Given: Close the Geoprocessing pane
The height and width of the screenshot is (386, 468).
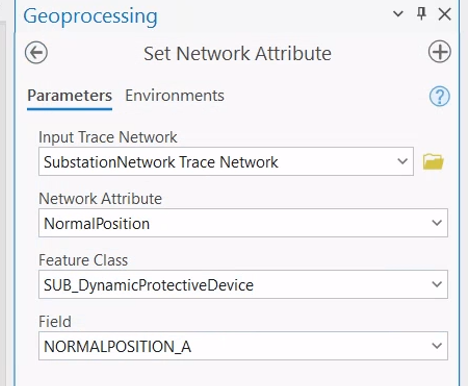Looking at the screenshot, I should (x=445, y=14).
